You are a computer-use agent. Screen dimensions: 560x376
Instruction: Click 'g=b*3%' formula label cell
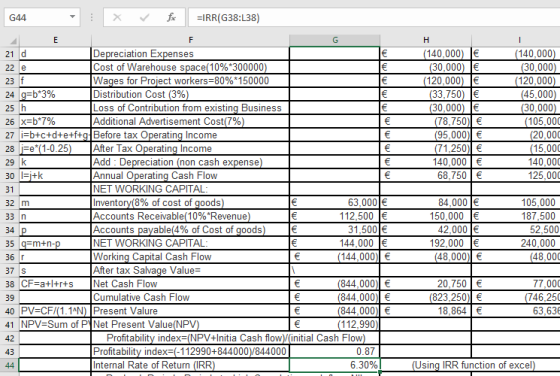[x=55, y=95]
